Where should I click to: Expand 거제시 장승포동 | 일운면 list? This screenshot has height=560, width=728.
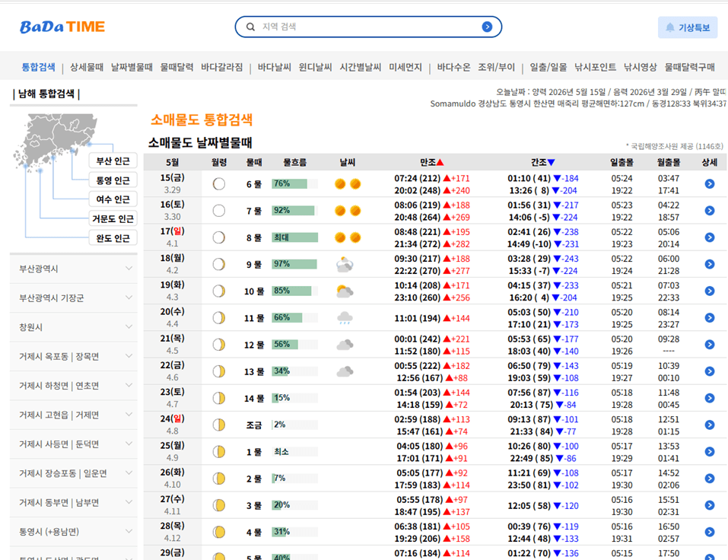pos(73,473)
